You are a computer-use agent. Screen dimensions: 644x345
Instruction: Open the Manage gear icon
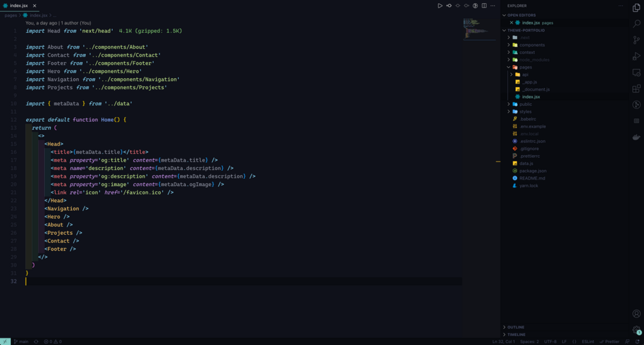coord(636,330)
